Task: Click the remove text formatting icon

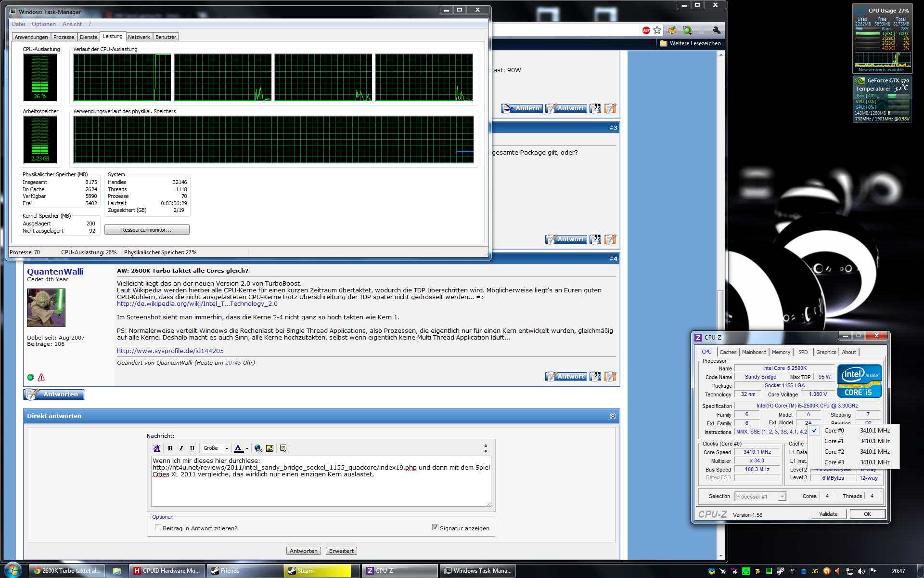Action: 156,448
